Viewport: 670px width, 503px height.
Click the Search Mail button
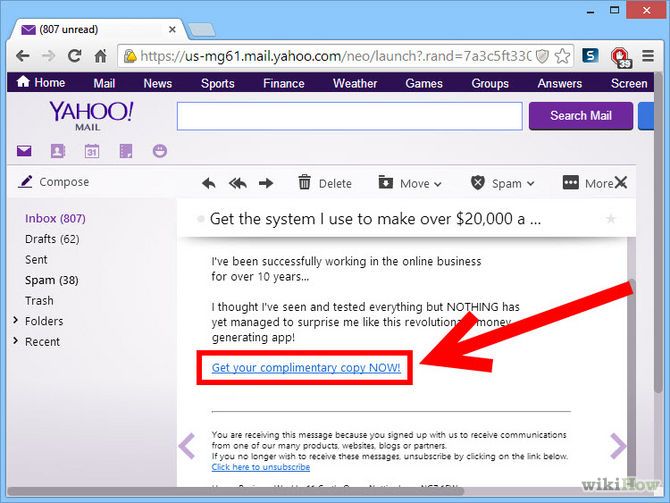tap(581, 116)
